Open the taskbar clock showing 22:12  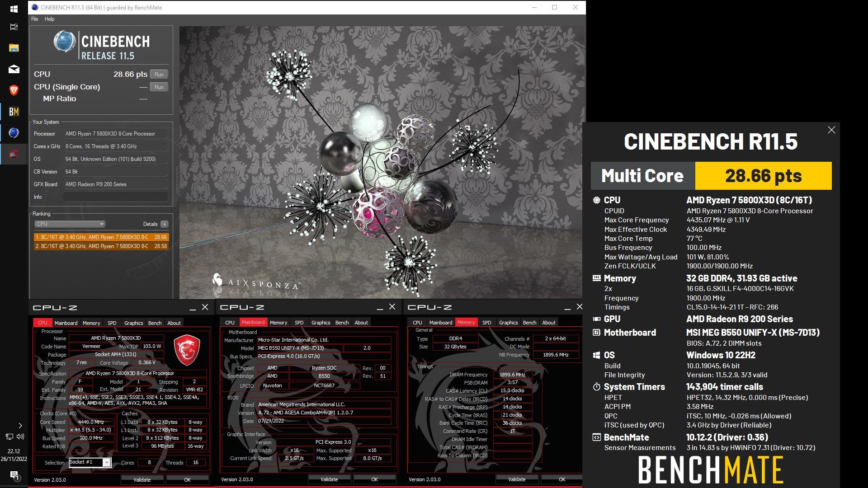[x=14, y=455]
